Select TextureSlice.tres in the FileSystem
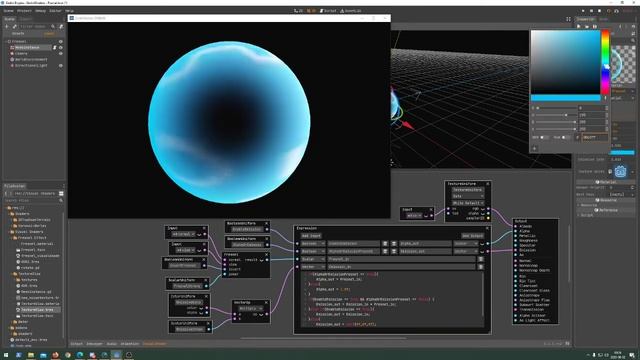Screen dimensions: 640x360 coord(37,310)
